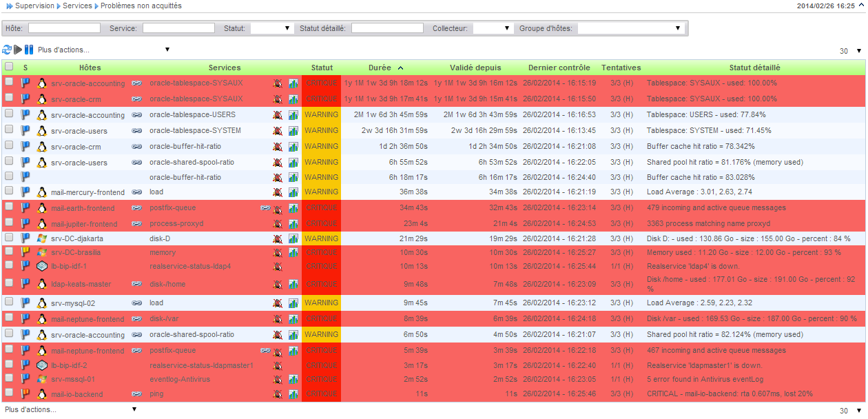
Task: Check the box for ldap-keats-master row
Action: (x=9, y=282)
